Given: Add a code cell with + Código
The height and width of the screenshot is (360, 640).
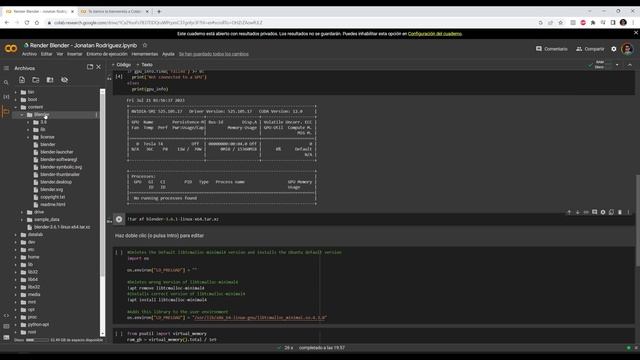Looking at the screenshot, I should click(122, 65).
